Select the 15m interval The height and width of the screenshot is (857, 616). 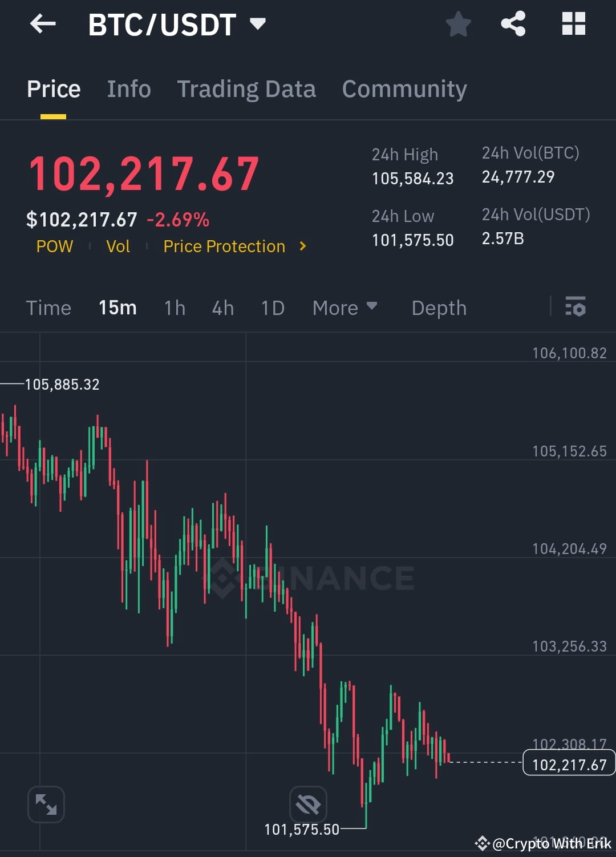tap(117, 308)
